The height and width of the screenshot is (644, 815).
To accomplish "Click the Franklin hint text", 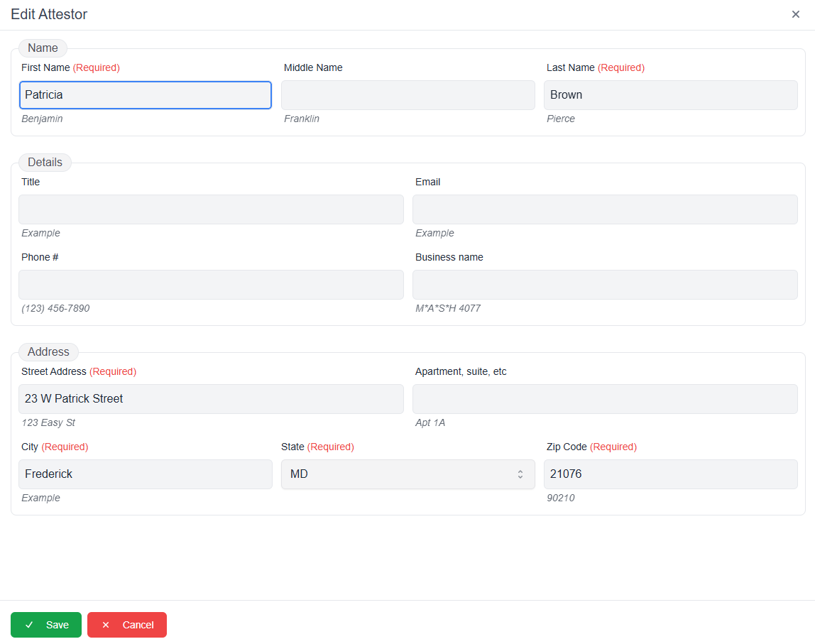I will [x=302, y=119].
